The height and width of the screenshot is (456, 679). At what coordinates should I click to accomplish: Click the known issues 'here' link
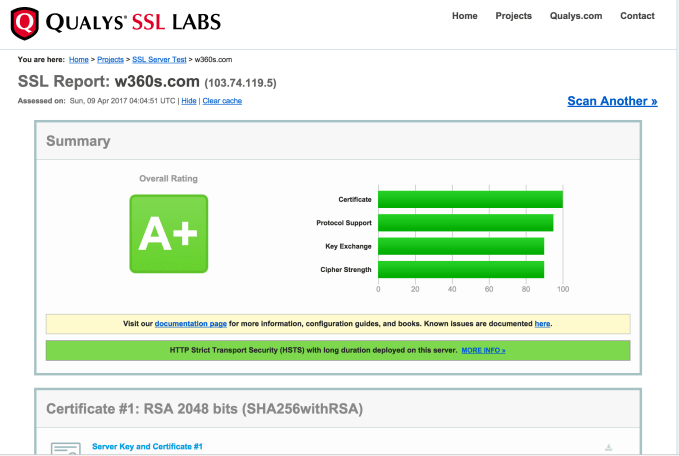point(542,323)
